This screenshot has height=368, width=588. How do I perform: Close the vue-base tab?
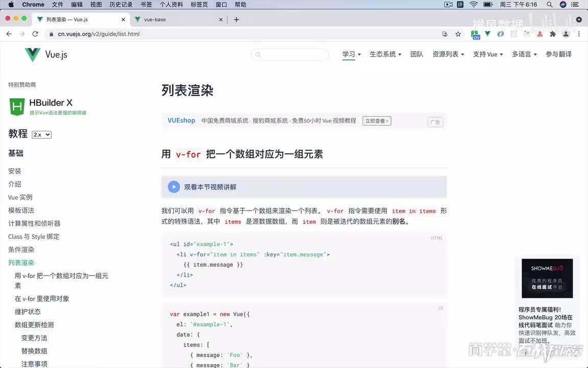(220, 19)
